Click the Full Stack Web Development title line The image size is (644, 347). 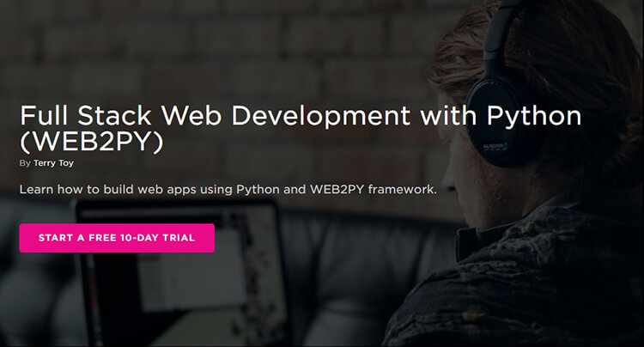coord(301,115)
